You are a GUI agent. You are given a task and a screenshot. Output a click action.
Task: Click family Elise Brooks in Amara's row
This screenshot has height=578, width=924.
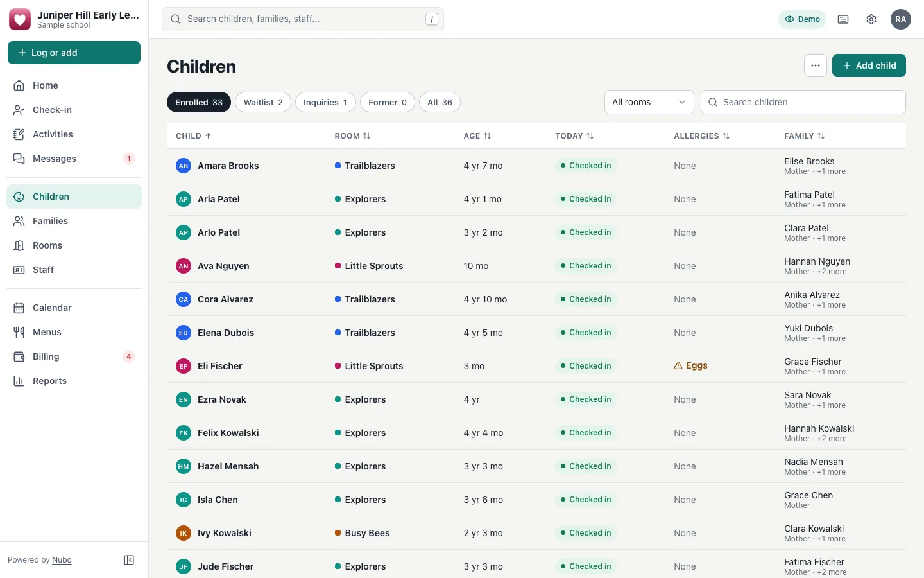tap(809, 161)
